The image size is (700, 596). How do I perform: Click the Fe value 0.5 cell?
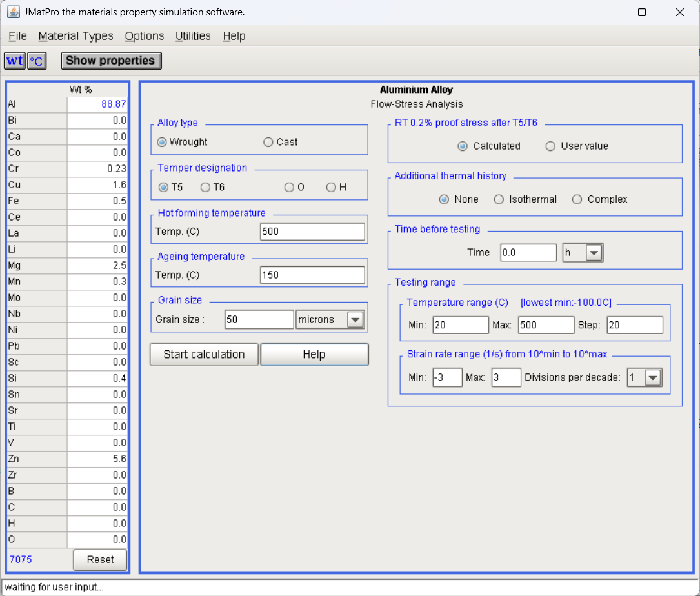click(97, 201)
